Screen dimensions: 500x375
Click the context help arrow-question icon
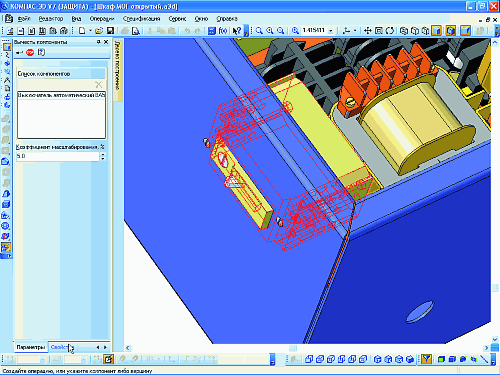tap(237, 31)
